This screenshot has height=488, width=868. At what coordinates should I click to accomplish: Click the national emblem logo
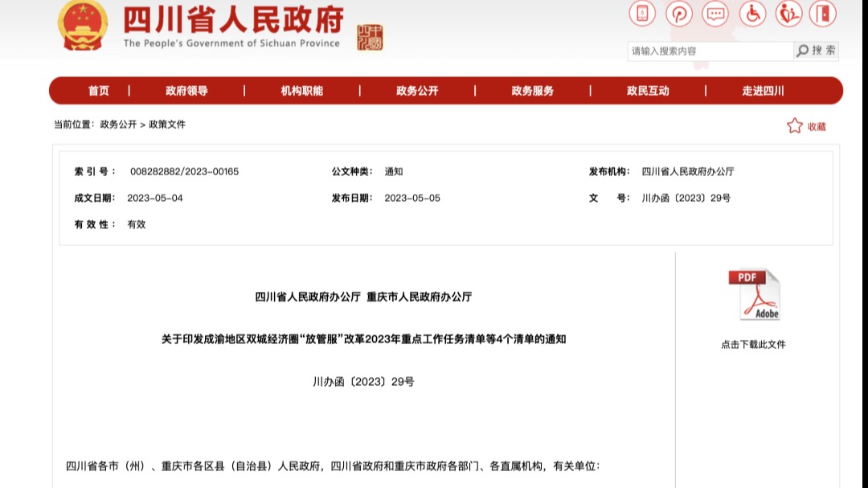(x=83, y=25)
